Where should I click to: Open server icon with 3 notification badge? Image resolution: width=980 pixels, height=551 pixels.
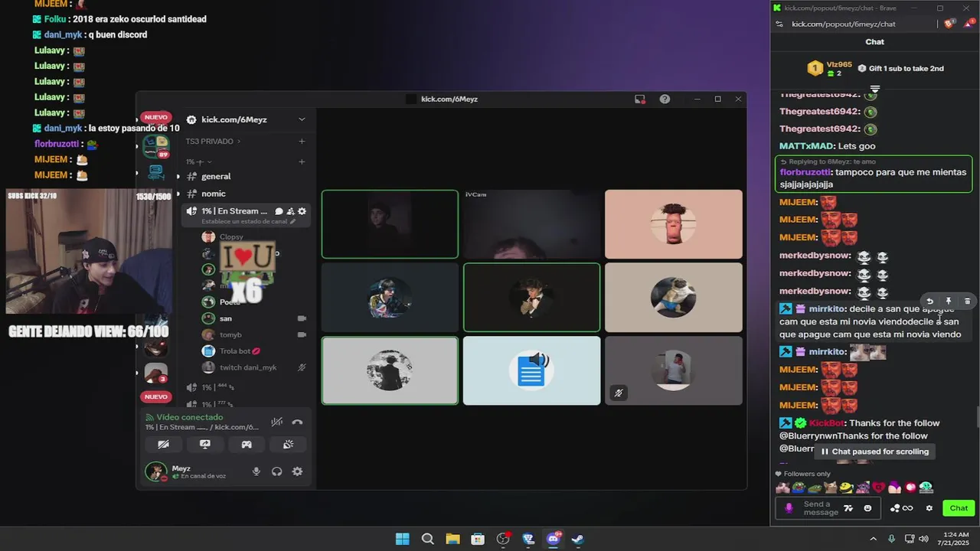(x=156, y=373)
